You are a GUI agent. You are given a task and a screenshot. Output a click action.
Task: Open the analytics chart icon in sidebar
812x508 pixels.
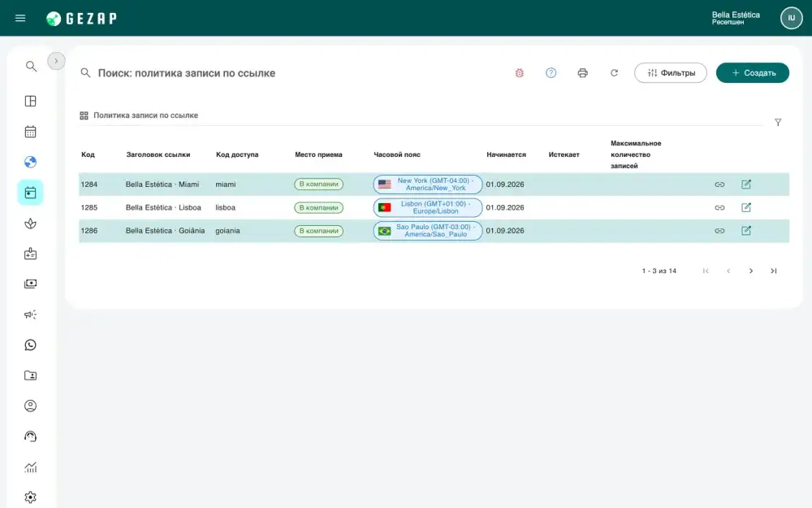click(31, 467)
